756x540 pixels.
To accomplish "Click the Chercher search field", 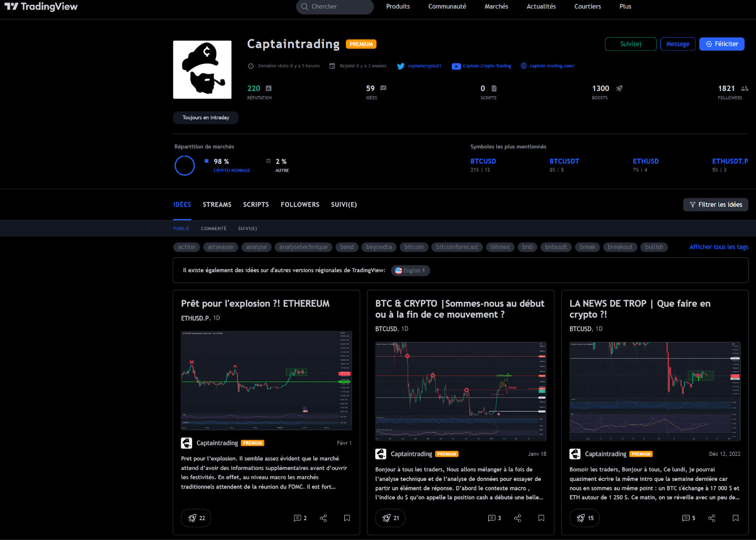I will pos(335,7).
